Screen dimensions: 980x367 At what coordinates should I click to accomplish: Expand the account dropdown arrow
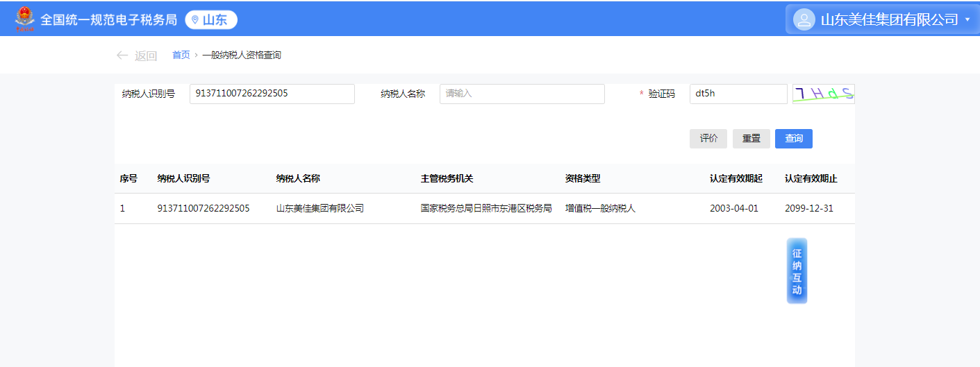(967, 19)
